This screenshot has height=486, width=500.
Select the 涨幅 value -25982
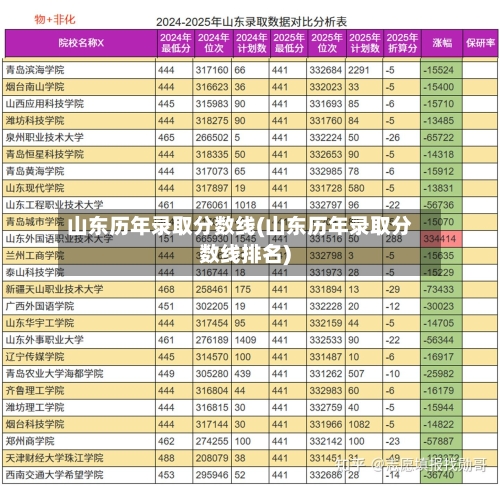pos(439,374)
